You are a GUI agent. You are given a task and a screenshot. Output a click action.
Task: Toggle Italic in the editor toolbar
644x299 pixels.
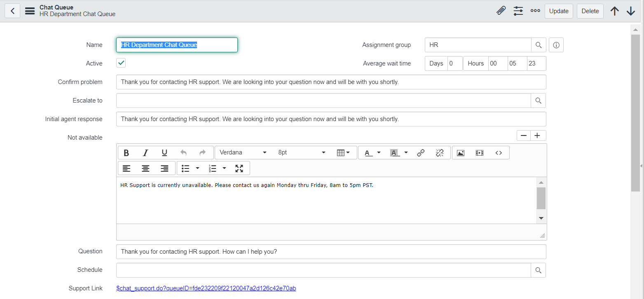[x=145, y=153]
